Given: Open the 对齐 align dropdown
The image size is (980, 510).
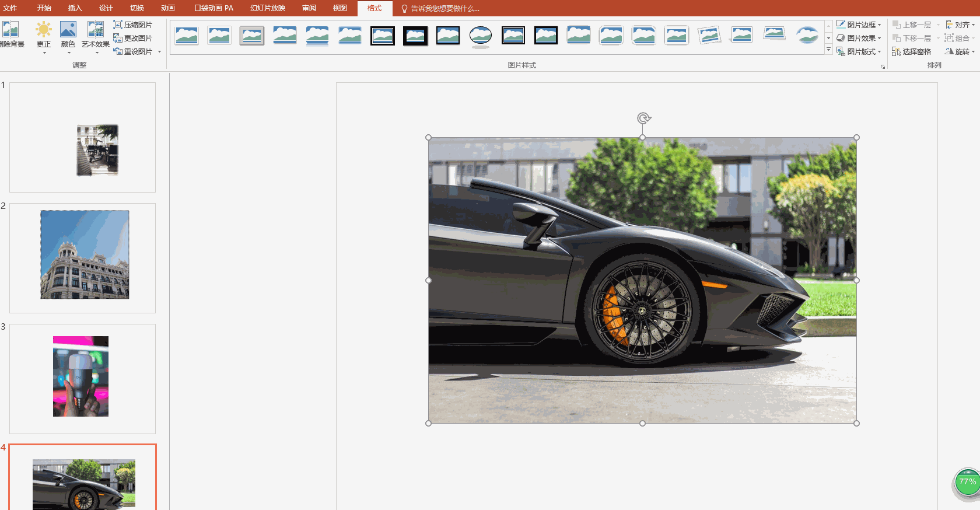Looking at the screenshot, I should (960, 25).
